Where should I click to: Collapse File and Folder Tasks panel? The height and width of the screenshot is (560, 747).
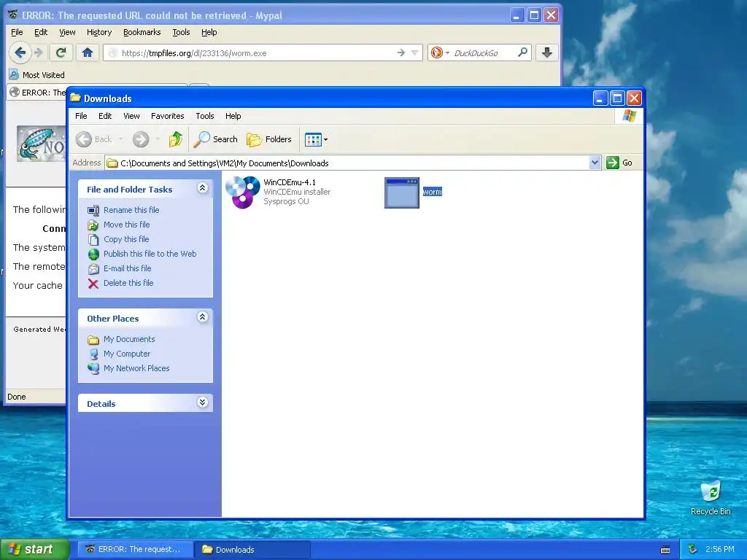[203, 188]
